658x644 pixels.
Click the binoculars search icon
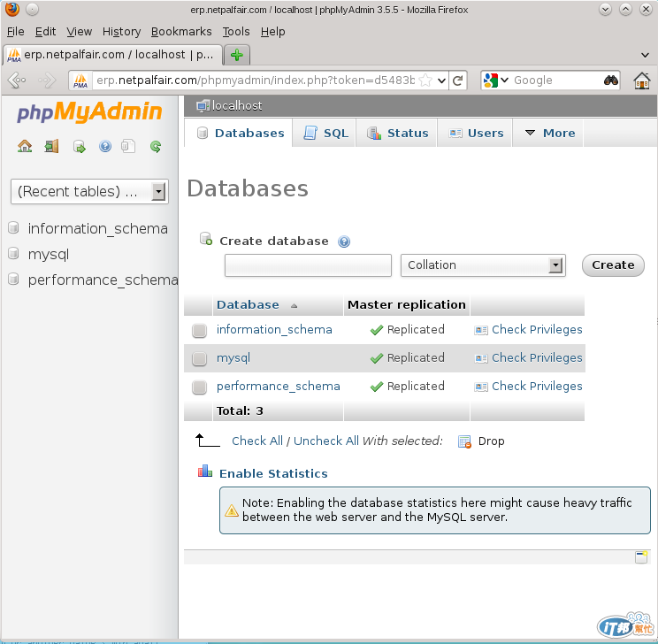(x=611, y=80)
